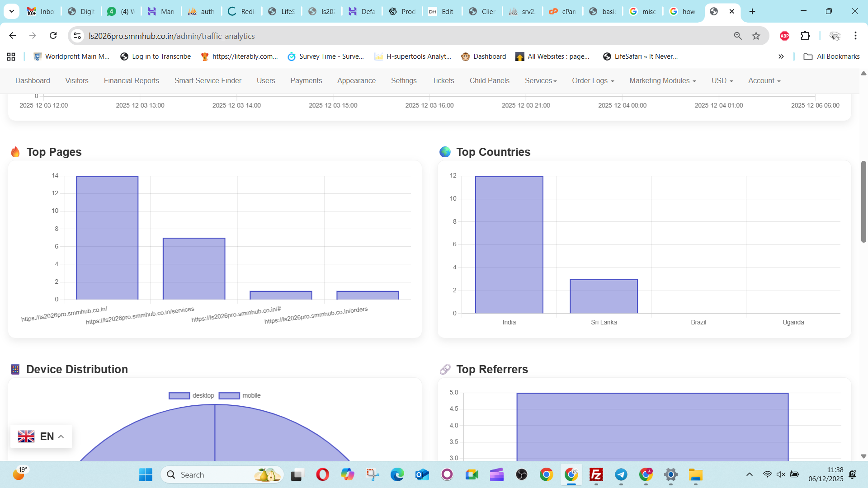Image resolution: width=868 pixels, height=488 pixels.
Task: Open site information icon beside URL
Action: [77, 36]
